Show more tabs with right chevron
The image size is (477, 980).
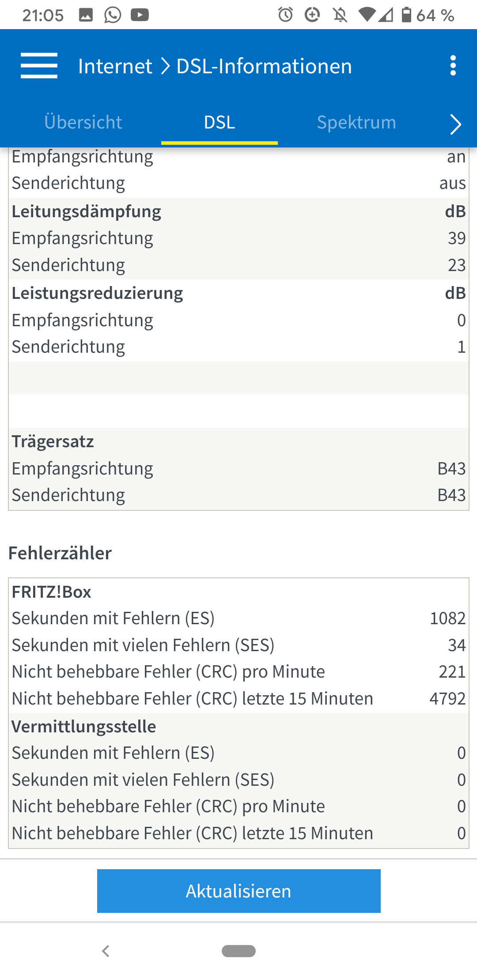coord(455,124)
